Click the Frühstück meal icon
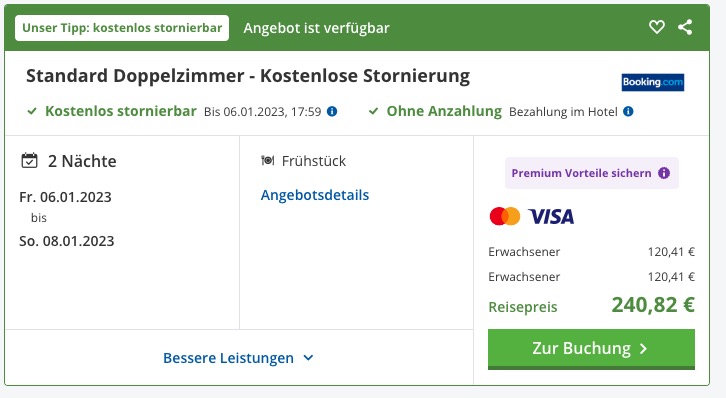 [x=268, y=161]
